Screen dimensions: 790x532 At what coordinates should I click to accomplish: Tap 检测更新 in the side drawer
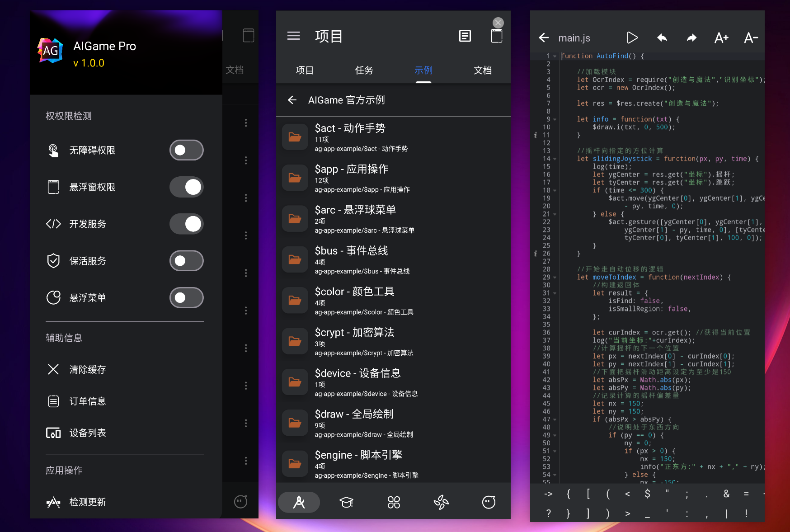point(124,502)
